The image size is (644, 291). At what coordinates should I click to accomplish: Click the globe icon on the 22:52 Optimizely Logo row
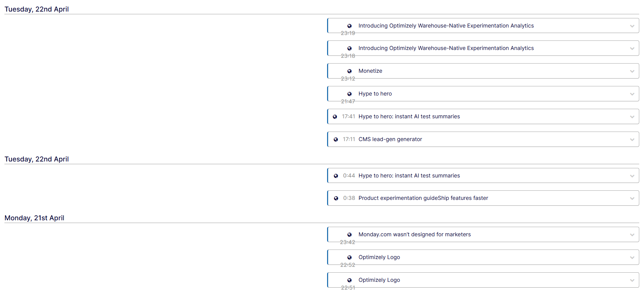coord(349,257)
